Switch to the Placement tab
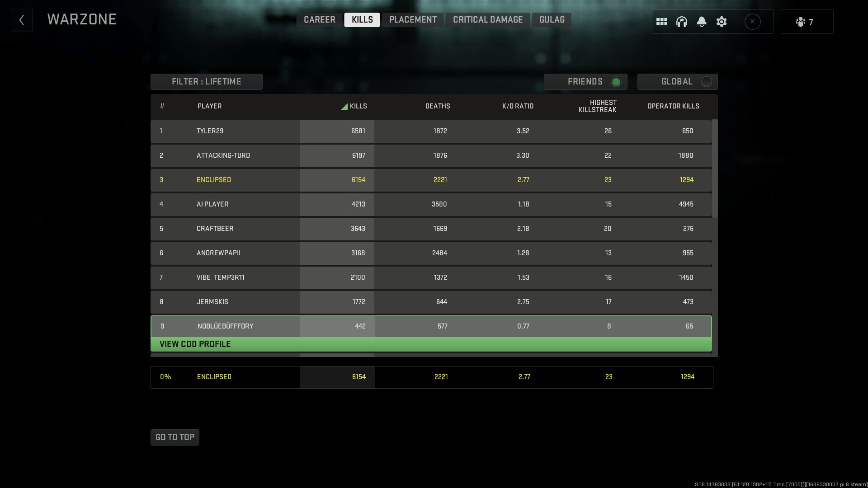The image size is (868, 488). click(x=412, y=20)
